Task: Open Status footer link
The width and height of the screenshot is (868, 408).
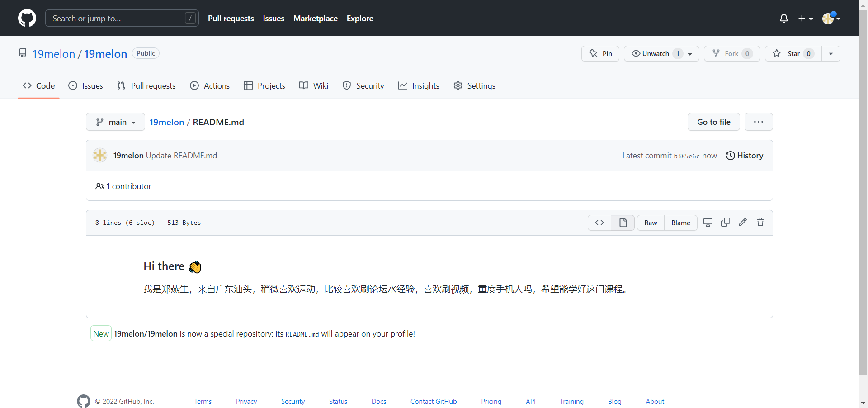Action: coord(338,402)
